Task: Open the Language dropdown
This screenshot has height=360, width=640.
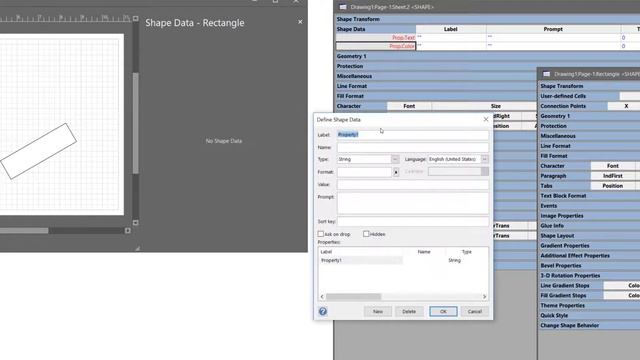Action: tap(484, 159)
